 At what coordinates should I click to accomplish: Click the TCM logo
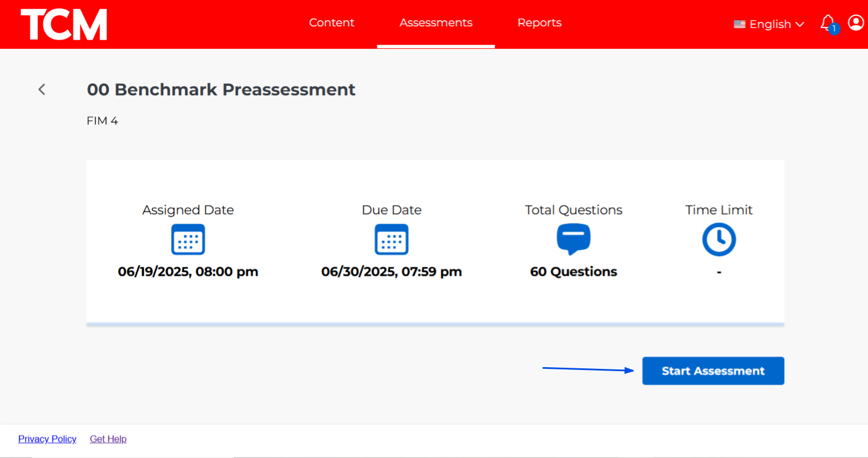(63, 24)
